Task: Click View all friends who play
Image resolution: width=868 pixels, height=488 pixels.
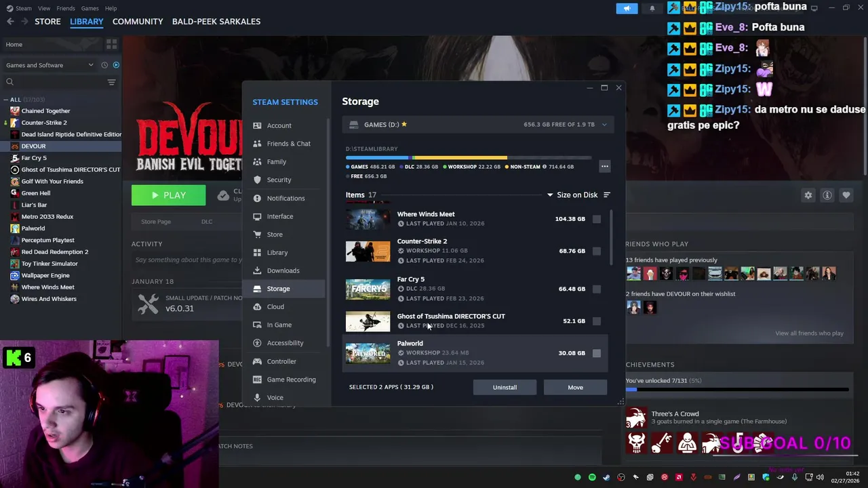Action: tap(809, 333)
